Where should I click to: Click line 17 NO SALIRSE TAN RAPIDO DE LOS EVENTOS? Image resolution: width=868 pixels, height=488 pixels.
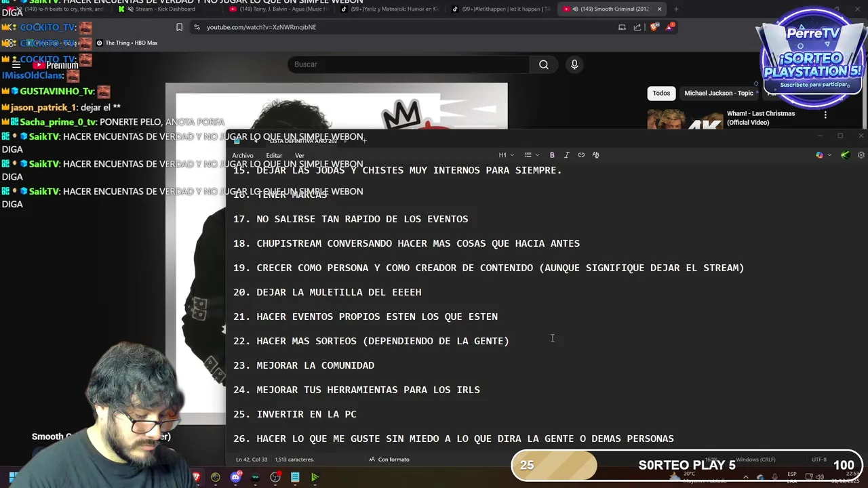click(351, 220)
